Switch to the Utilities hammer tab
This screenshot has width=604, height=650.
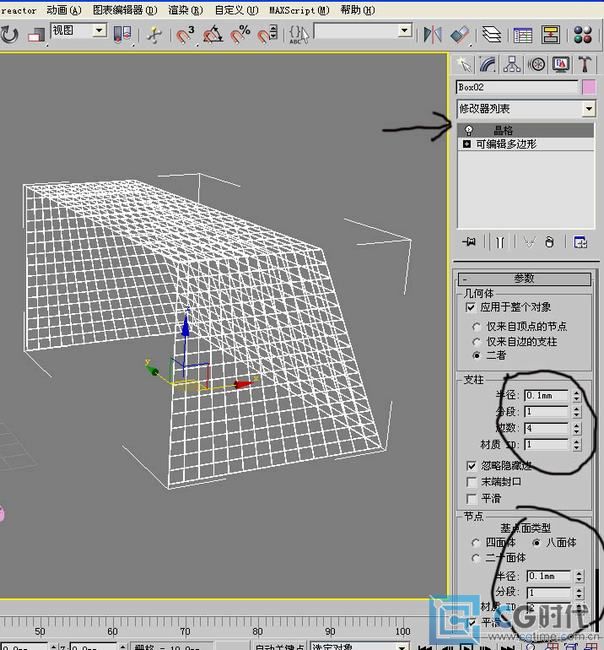[585, 64]
